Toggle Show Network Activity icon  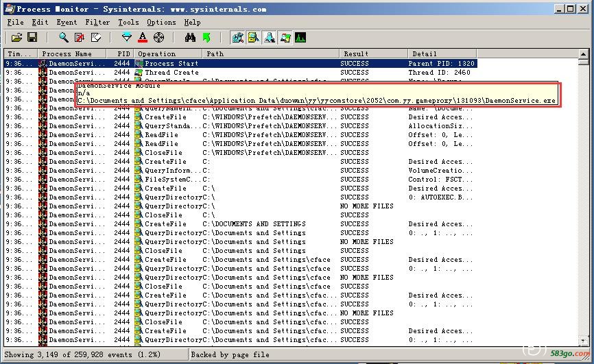pos(270,38)
